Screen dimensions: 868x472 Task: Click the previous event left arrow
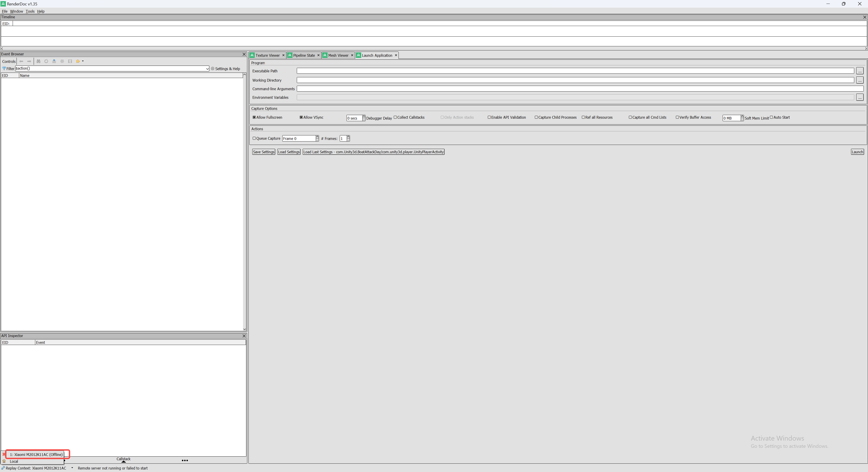click(21, 61)
